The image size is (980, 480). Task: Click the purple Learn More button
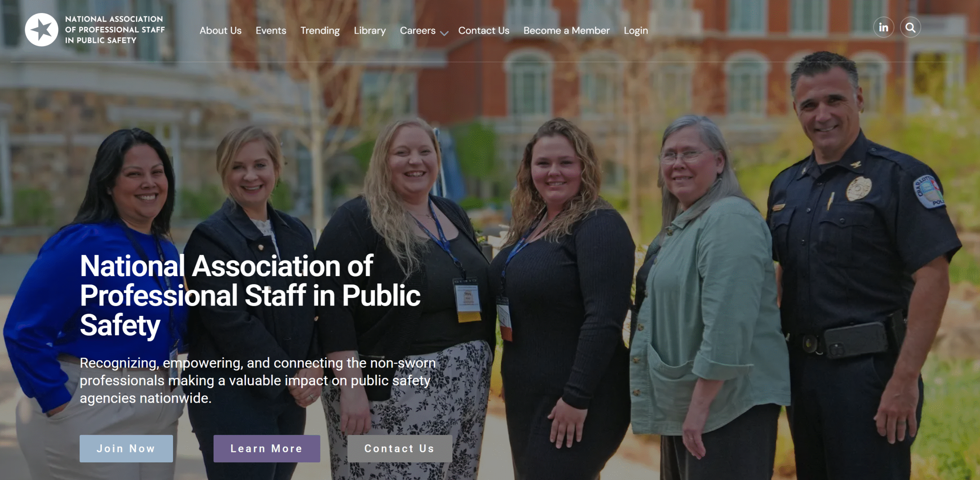pos(267,449)
